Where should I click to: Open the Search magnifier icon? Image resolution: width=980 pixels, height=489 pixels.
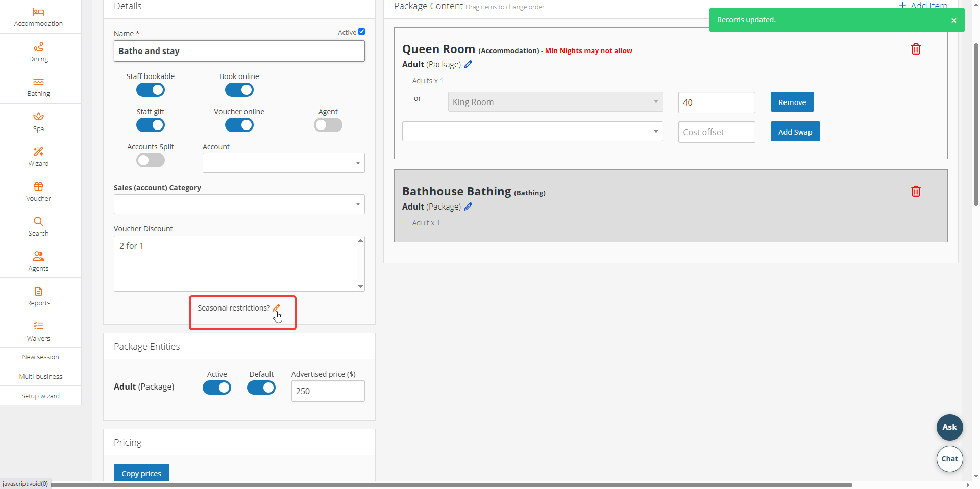[x=38, y=221]
